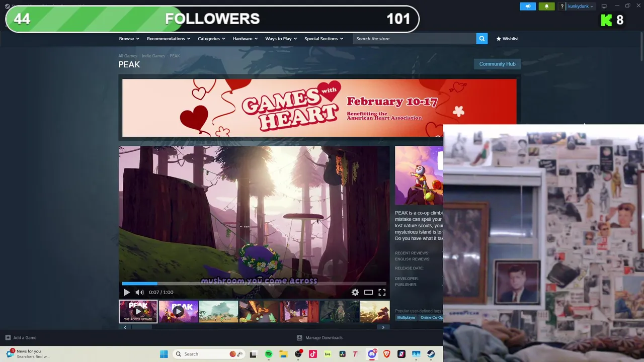Click the Online Co-Op tag

tap(431, 318)
